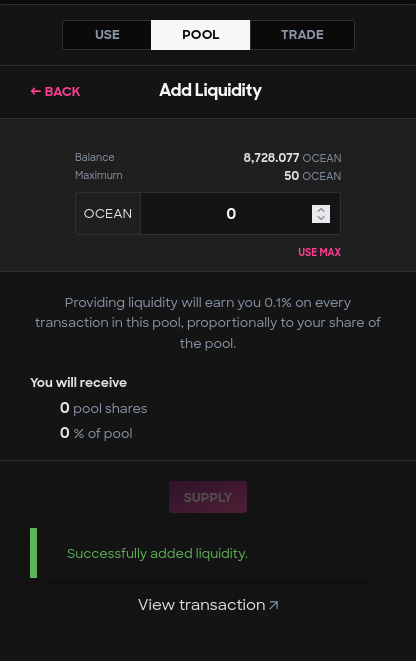Click the back arrow icon
This screenshot has width=416, height=661.
(35, 91)
